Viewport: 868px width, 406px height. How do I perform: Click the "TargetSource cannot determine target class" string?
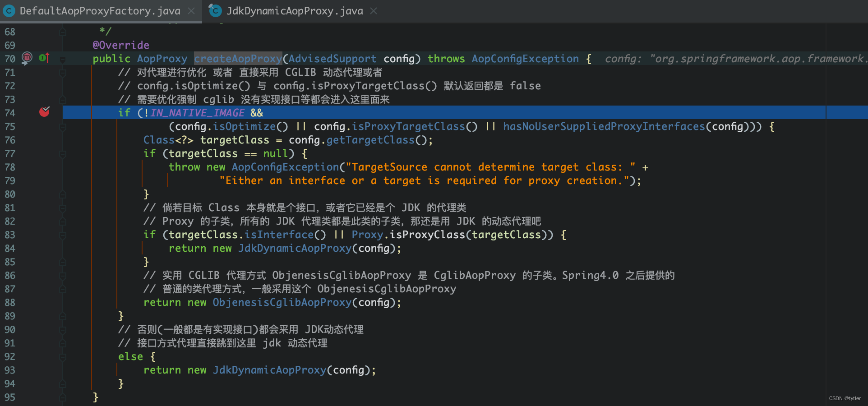coord(490,167)
